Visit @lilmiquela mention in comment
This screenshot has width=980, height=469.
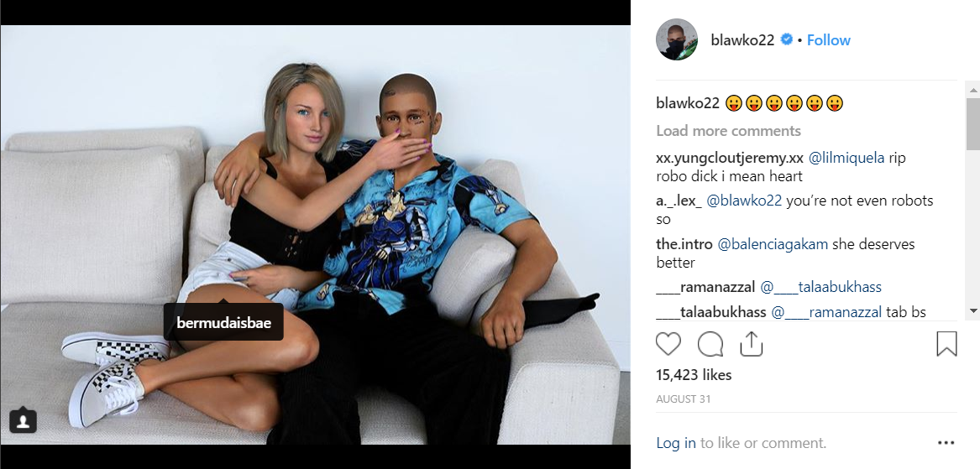pos(846,158)
